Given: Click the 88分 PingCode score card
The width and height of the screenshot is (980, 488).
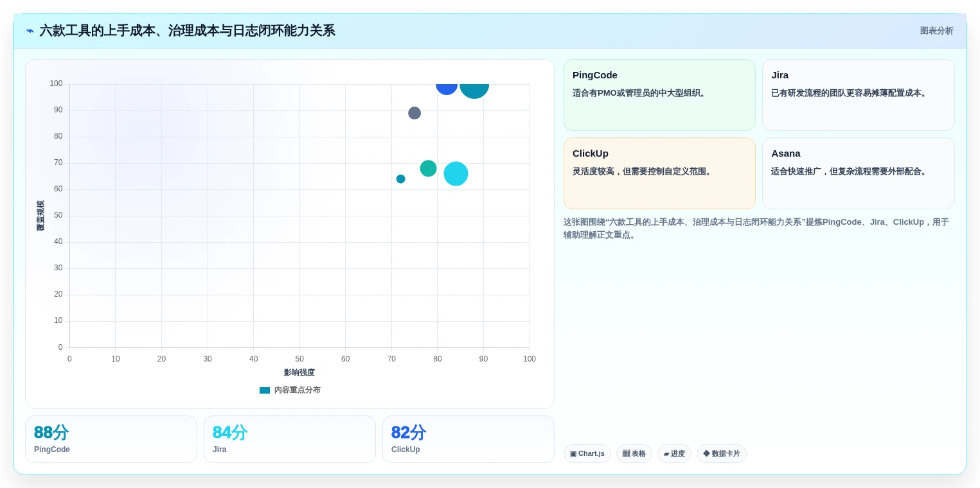Looking at the screenshot, I should (x=111, y=439).
